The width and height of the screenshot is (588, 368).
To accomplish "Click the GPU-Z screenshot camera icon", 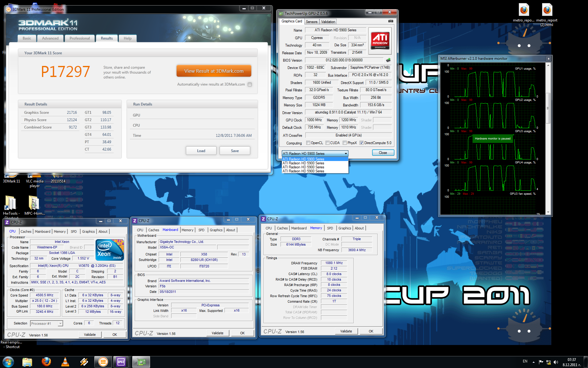I will (390, 21).
